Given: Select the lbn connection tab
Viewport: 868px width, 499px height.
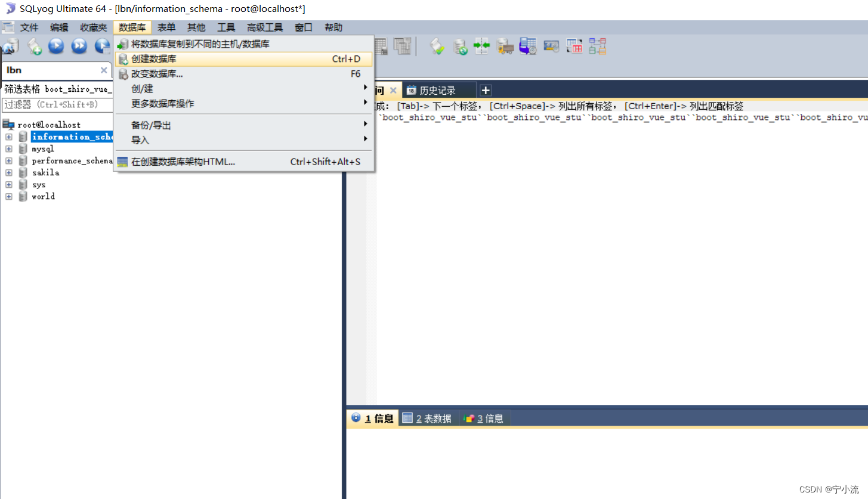Looking at the screenshot, I should [56, 70].
